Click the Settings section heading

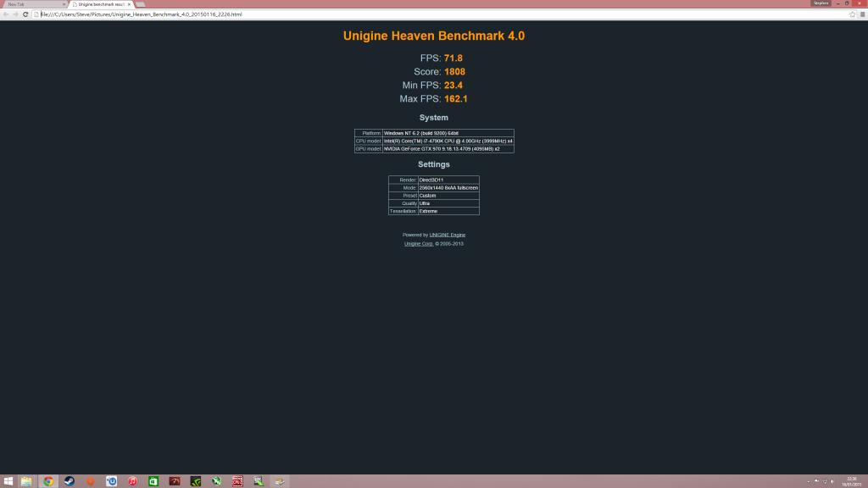(434, 164)
